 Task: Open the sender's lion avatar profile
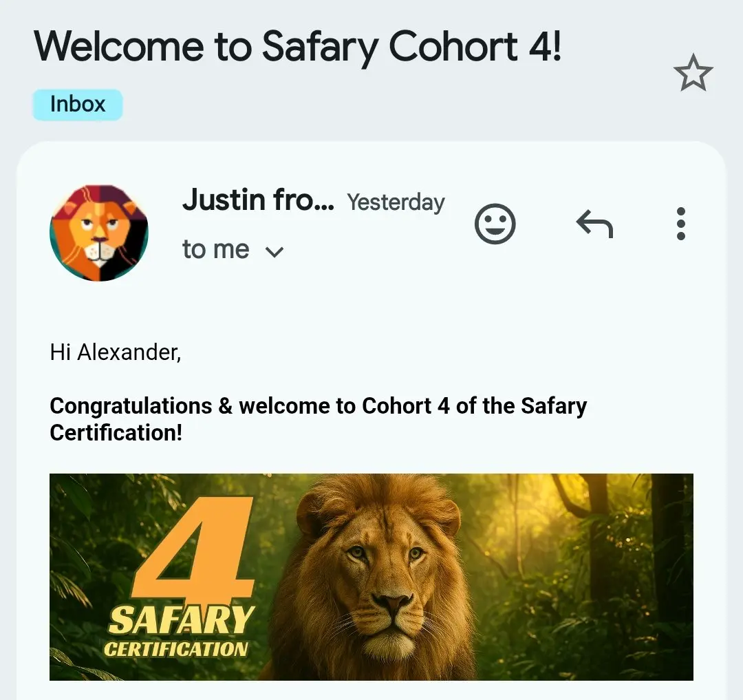pos(99,233)
